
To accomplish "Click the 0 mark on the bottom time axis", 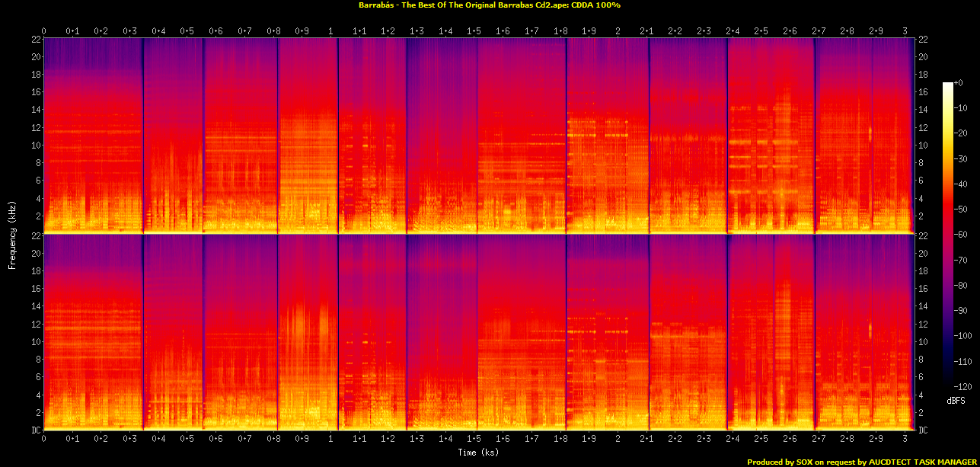I will coord(44,440).
